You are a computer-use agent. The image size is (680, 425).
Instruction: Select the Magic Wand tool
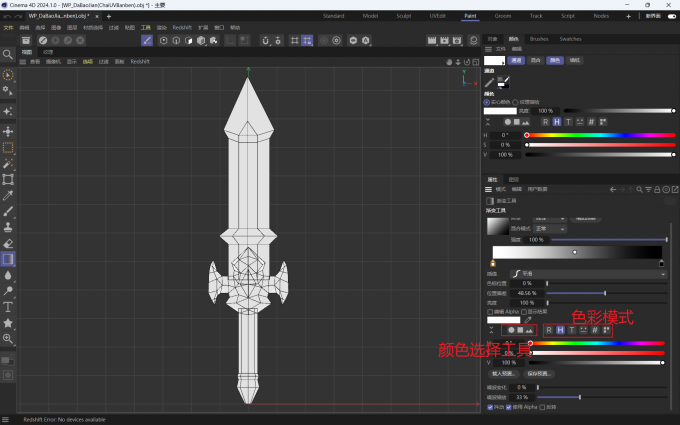coord(8,163)
